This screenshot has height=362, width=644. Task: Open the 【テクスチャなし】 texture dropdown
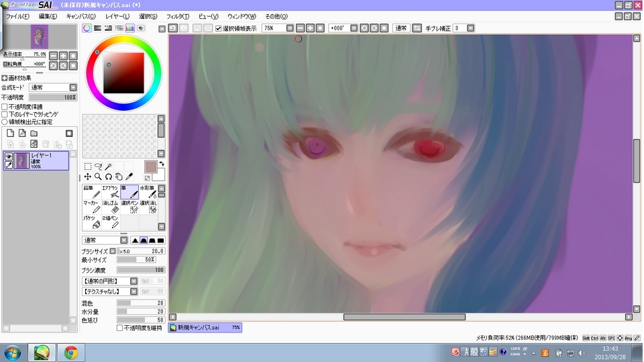[x=134, y=291]
